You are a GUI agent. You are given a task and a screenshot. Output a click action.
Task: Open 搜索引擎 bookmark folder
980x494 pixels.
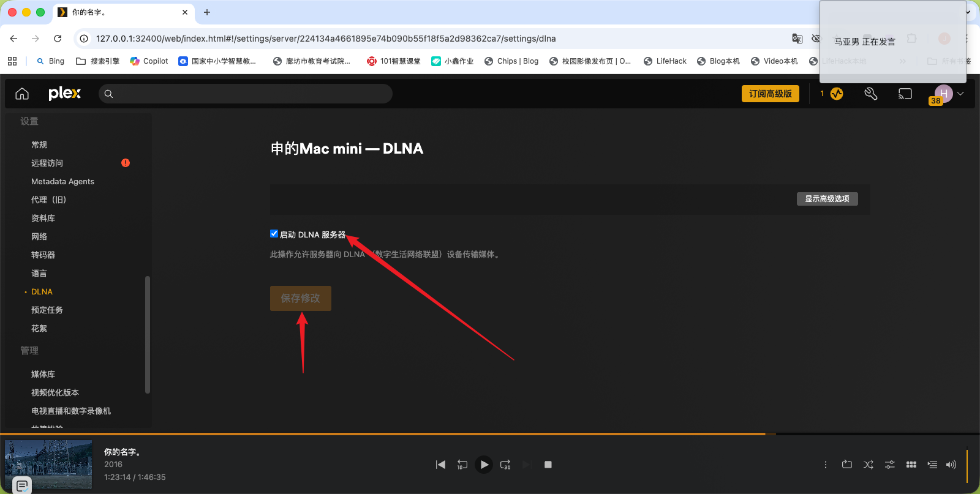[98, 61]
